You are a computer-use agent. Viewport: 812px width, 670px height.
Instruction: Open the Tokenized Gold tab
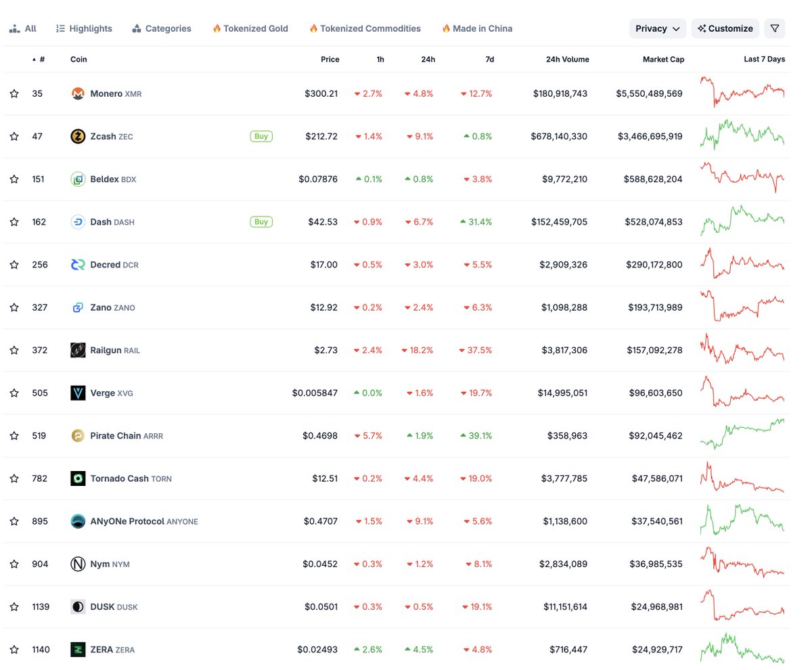(x=250, y=28)
